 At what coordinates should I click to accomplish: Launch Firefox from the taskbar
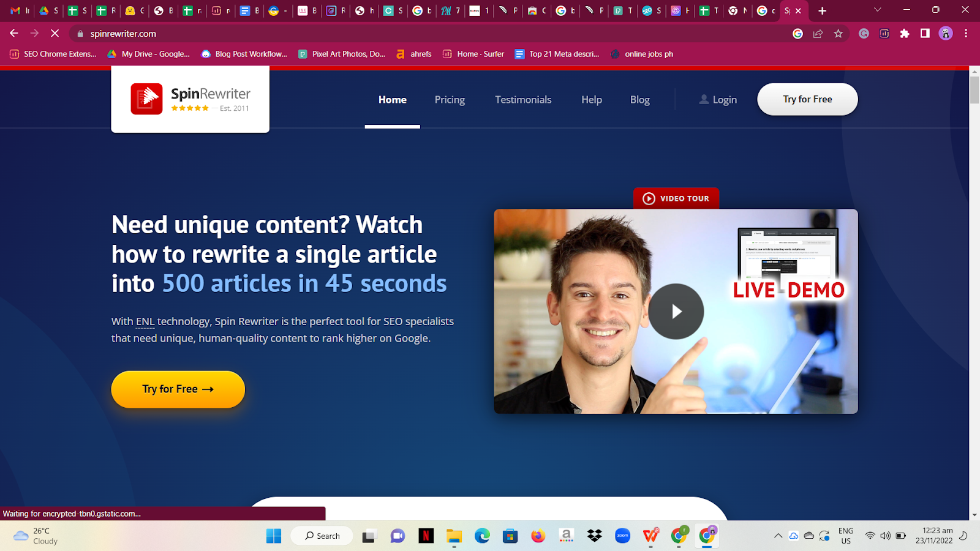(x=538, y=536)
